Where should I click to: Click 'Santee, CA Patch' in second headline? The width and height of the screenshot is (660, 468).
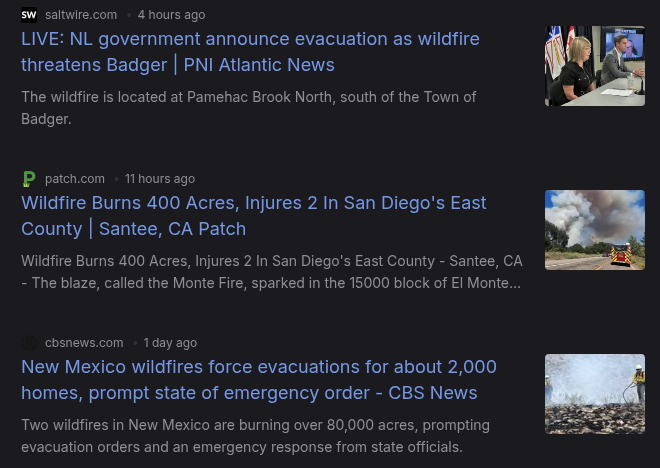[172, 229]
